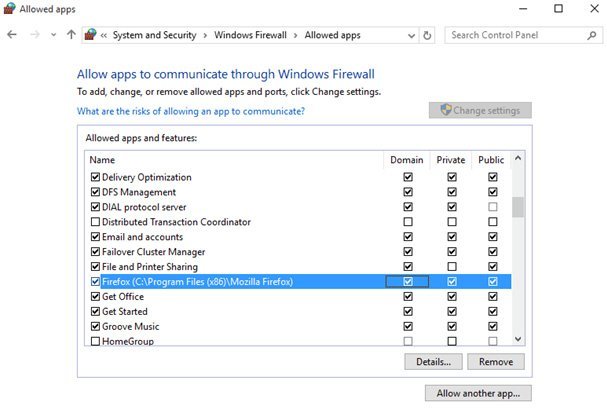Click the list scrollbar down arrow
The image size is (607, 409).
pyautogui.click(x=517, y=338)
